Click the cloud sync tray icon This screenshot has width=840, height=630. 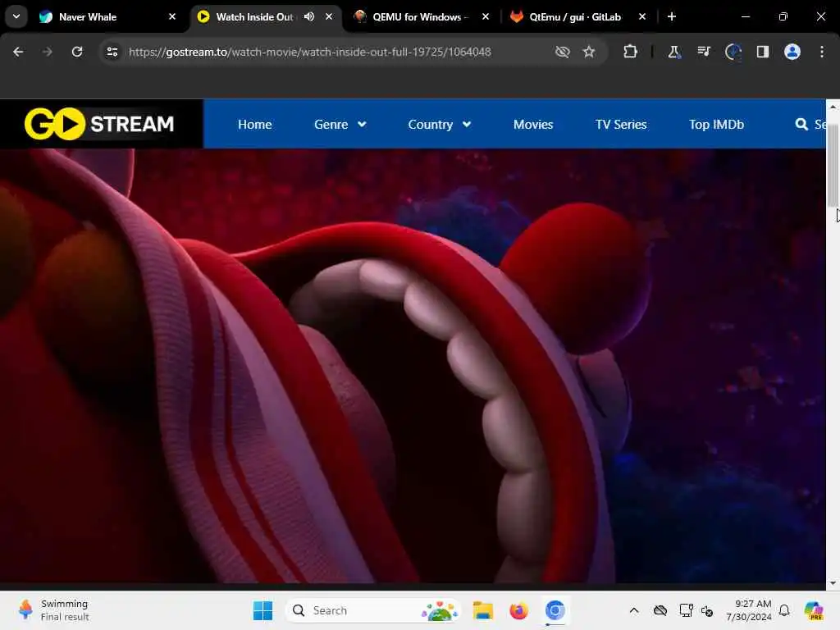(660, 610)
